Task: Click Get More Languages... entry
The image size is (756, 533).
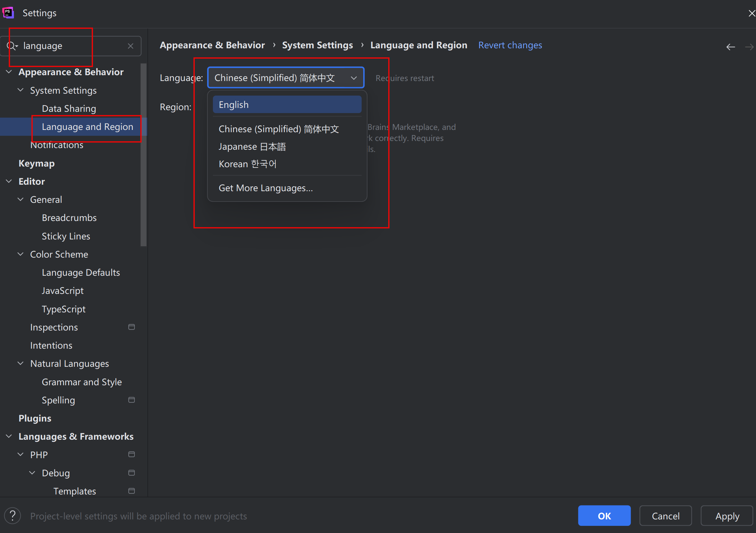Action: point(266,188)
